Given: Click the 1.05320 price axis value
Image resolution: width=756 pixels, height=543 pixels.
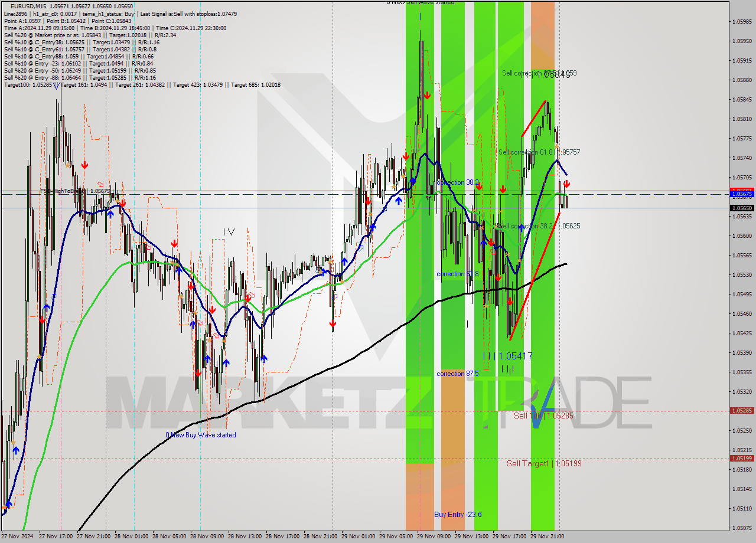Looking at the screenshot, I should [741, 392].
